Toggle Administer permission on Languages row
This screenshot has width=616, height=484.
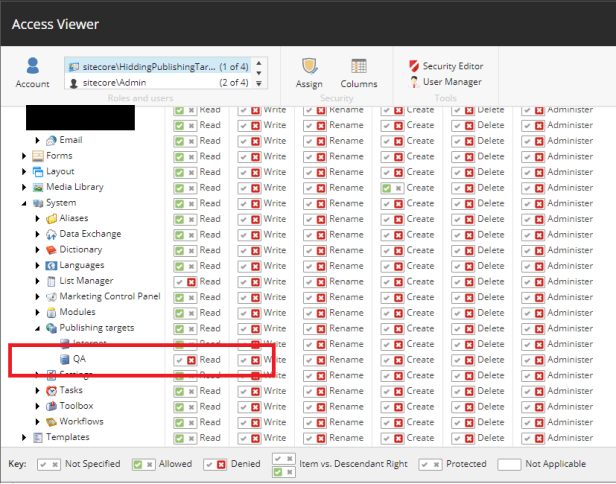557,266
